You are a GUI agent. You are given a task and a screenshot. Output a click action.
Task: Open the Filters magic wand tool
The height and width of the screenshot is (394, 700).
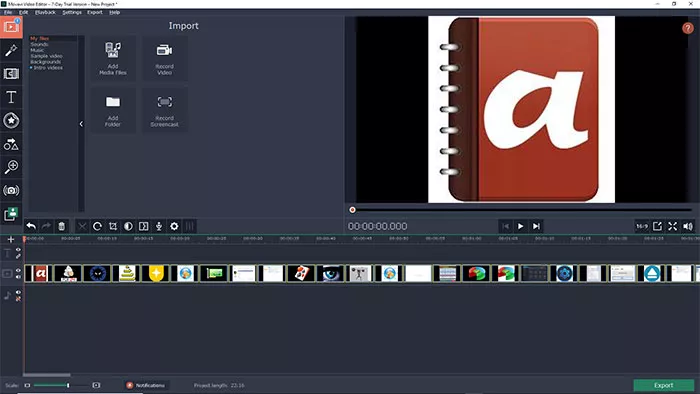click(11, 50)
